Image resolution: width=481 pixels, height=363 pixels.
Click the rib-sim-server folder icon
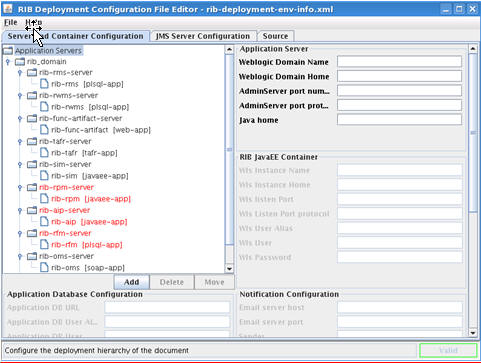coord(32,165)
